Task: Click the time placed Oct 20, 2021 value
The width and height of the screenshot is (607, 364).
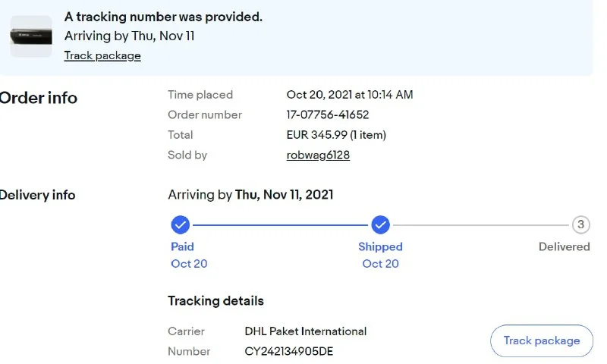Action: click(x=350, y=95)
